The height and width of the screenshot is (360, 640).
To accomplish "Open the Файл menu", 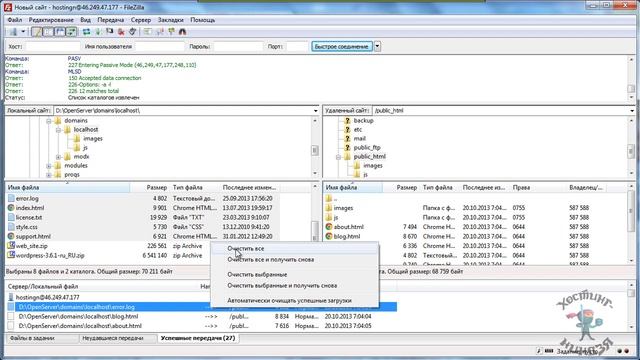I will coord(15,20).
